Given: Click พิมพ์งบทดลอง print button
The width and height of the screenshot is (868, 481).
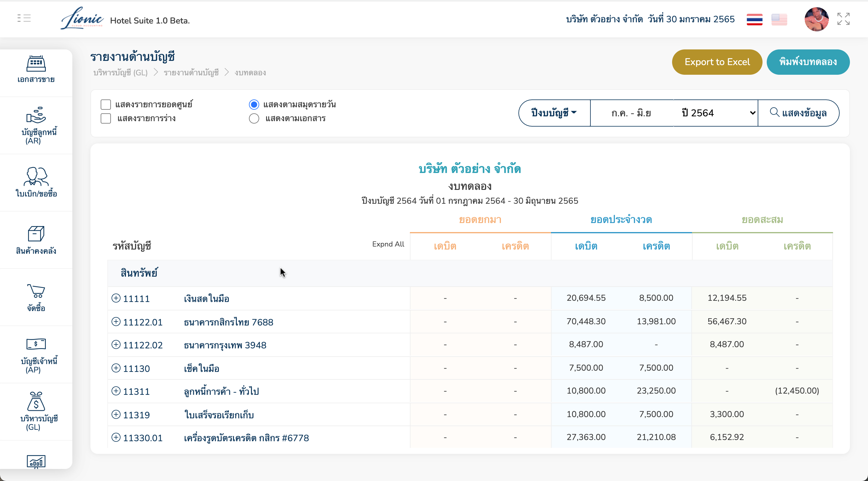Looking at the screenshot, I should (x=808, y=62).
